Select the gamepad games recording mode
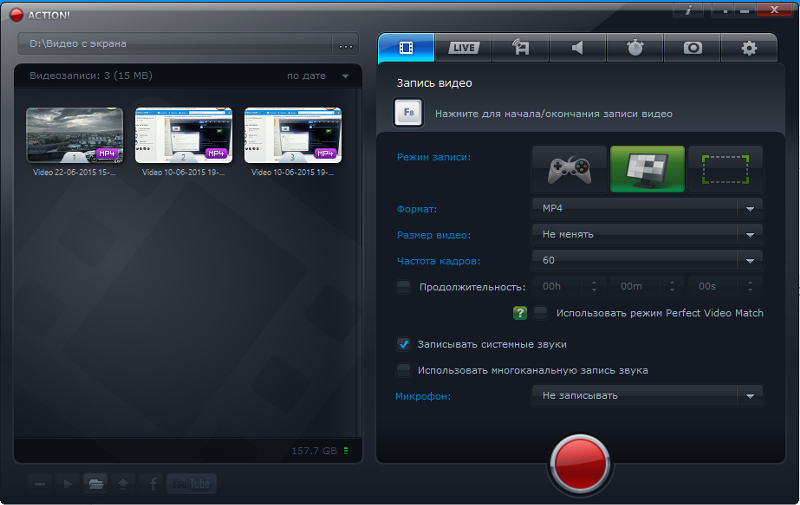The height and width of the screenshot is (505, 800). pyautogui.click(x=569, y=169)
